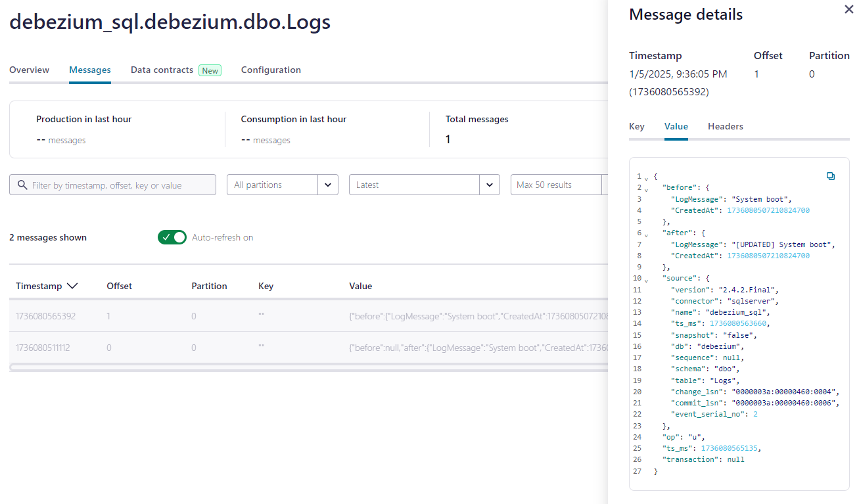Click the event_serial_no value 2
859x504 pixels.
pos(755,414)
